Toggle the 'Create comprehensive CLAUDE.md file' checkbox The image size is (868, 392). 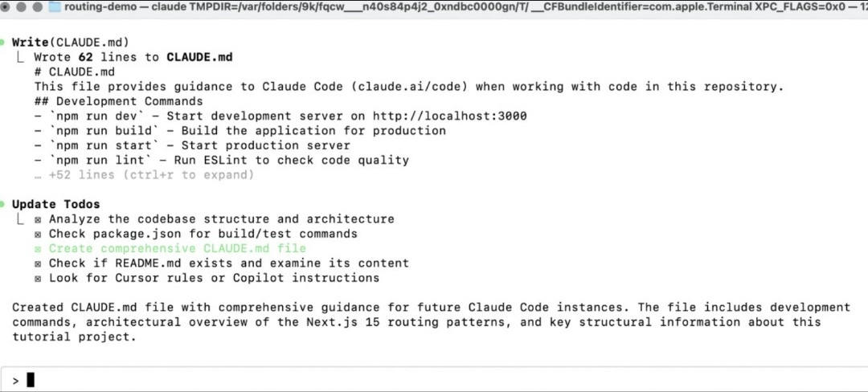pyautogui.click(x=39, y=249)
